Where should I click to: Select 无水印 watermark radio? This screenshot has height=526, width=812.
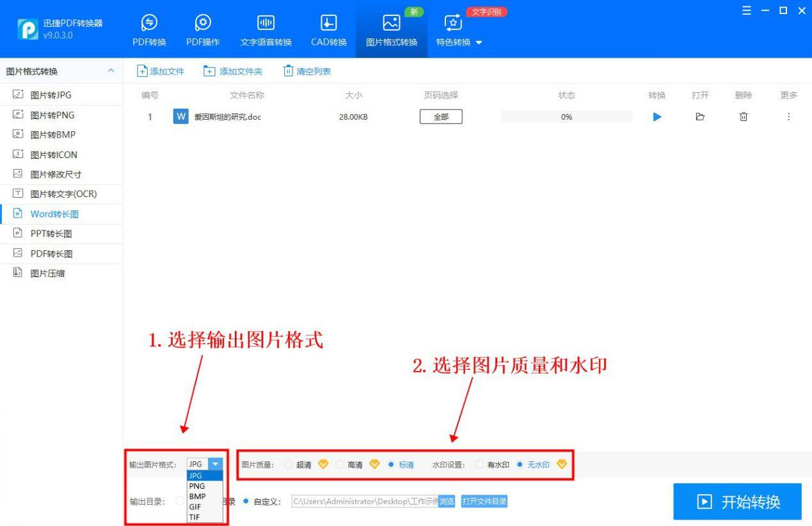coord(520,465)
